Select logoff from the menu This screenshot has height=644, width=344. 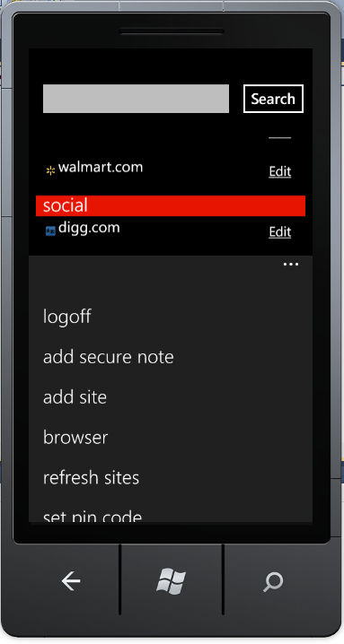(67, 317)
